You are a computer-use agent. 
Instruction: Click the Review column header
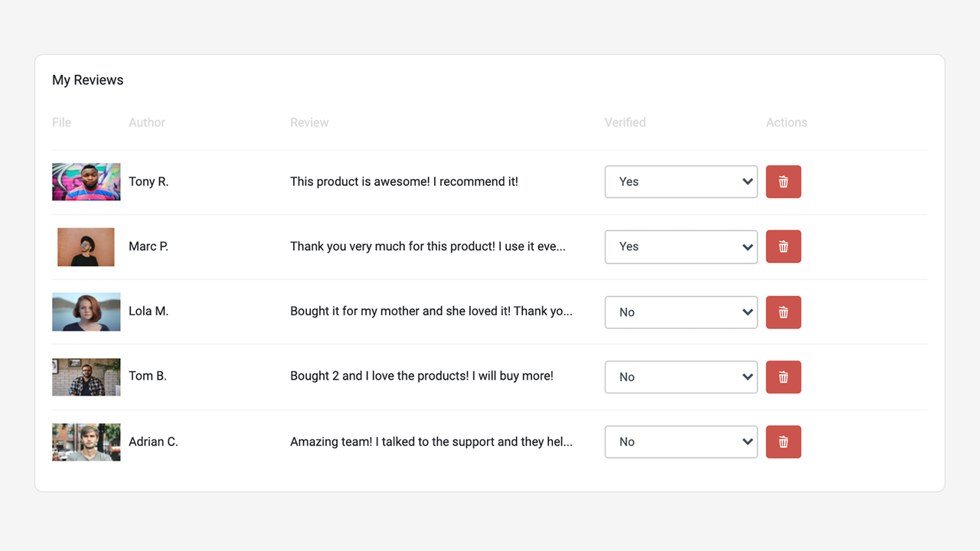click(309, 122)
